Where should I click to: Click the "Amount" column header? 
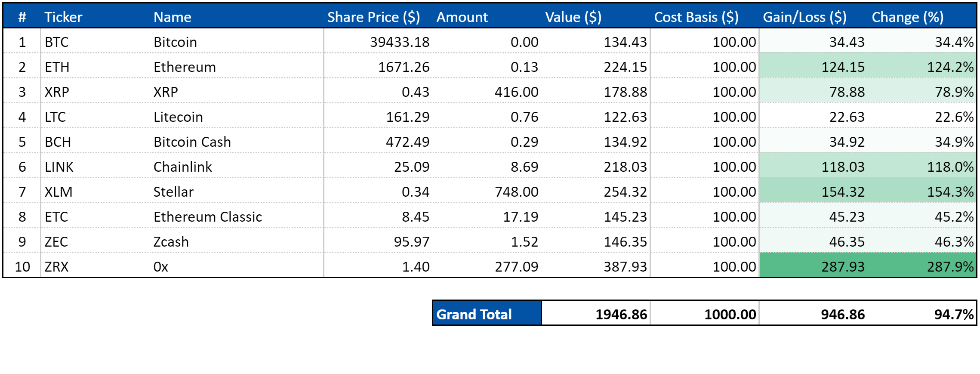[x=462, y=17]
